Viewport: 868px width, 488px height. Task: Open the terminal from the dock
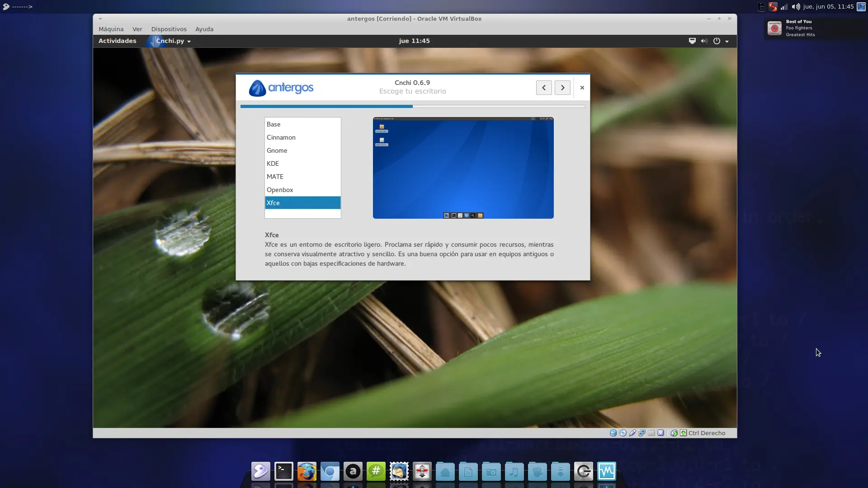[x=284, y=471]
